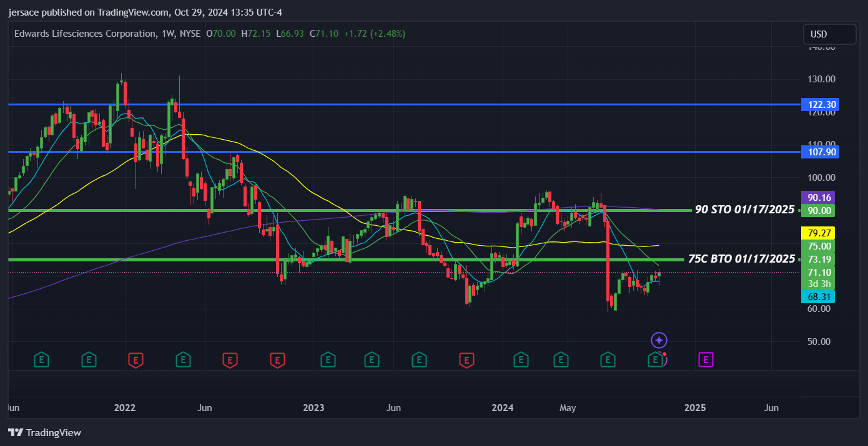
Task: Click 60.00 on the price axis
Action: (819, 309)
